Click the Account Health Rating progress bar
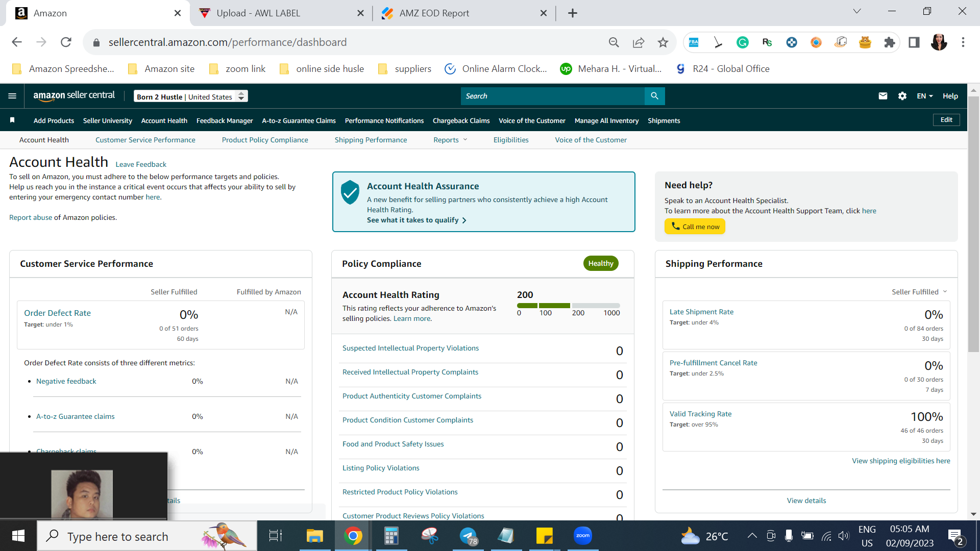The width and height of the screenshot is (980, 551). pyautogui.click(x=569, y=305)
